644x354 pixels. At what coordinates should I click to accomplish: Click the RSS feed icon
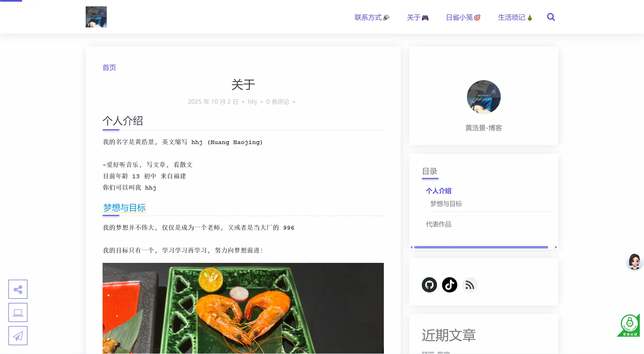point(470,285)
